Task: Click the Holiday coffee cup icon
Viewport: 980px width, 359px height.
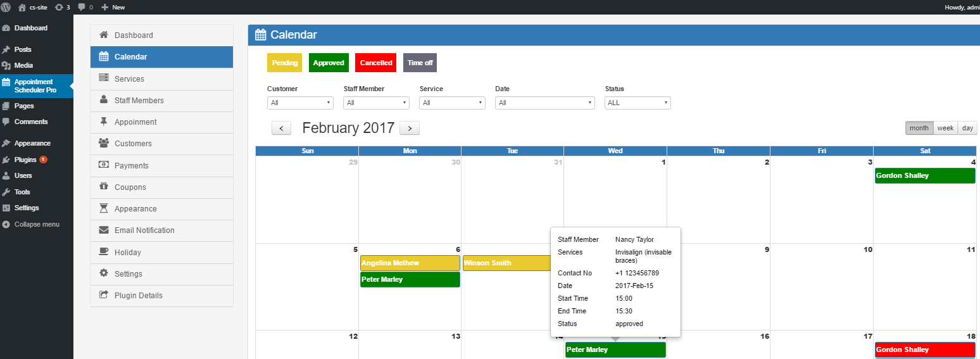Action: [x=104, y=252]
